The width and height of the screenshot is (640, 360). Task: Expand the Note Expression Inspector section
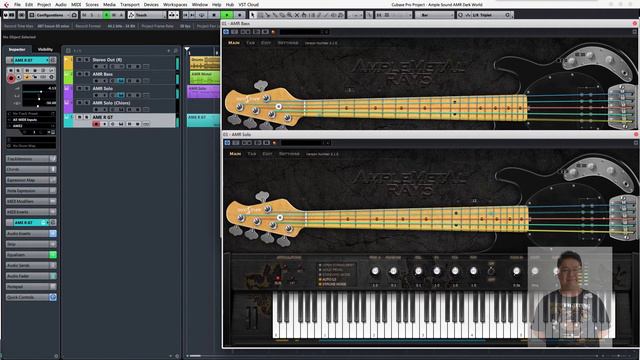click(x=31, y=190)
